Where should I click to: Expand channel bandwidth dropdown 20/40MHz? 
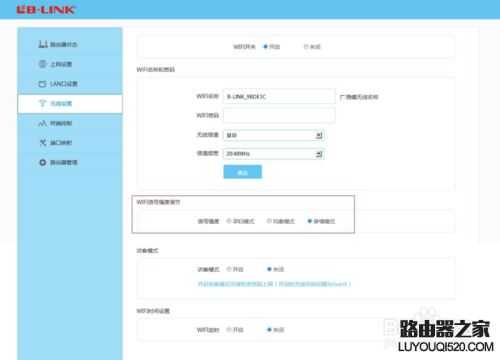(x=273, y=154)
